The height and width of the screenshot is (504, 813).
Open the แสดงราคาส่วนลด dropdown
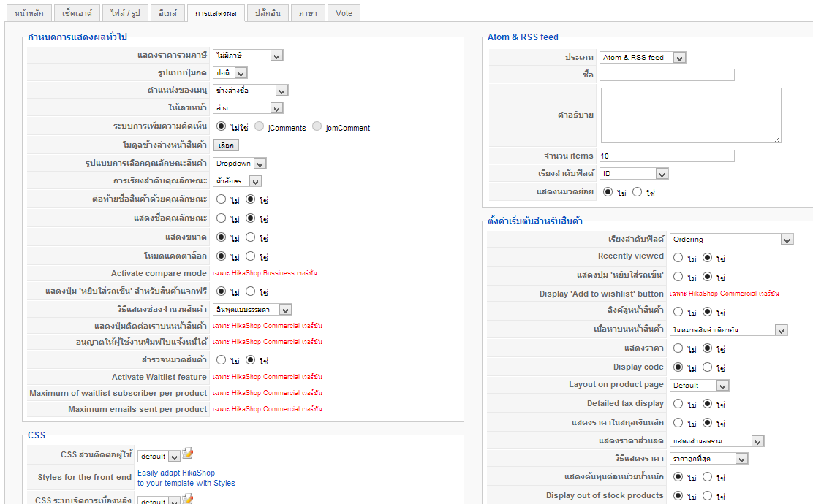(x=717, y=441)
